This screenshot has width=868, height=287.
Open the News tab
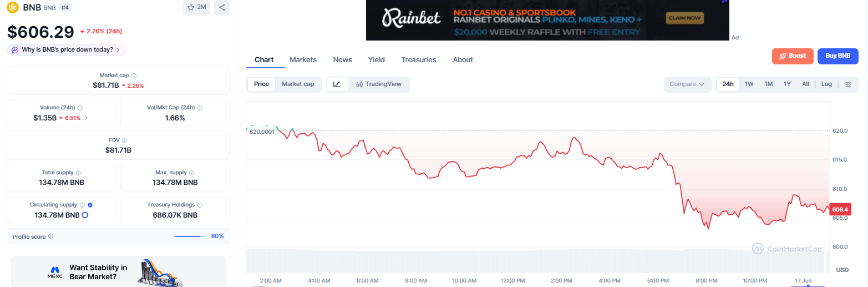point(342,60)
